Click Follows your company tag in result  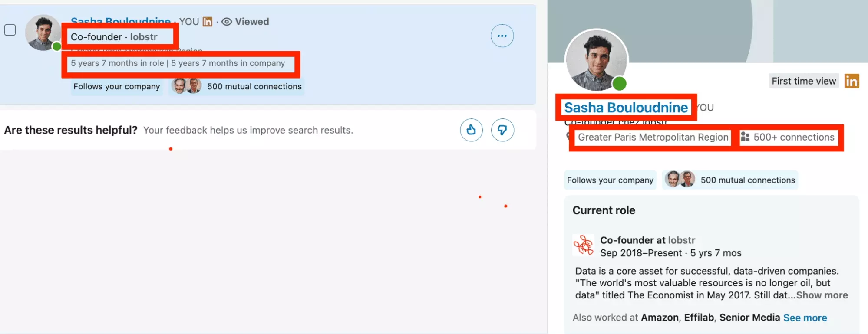tap(117, 86)
